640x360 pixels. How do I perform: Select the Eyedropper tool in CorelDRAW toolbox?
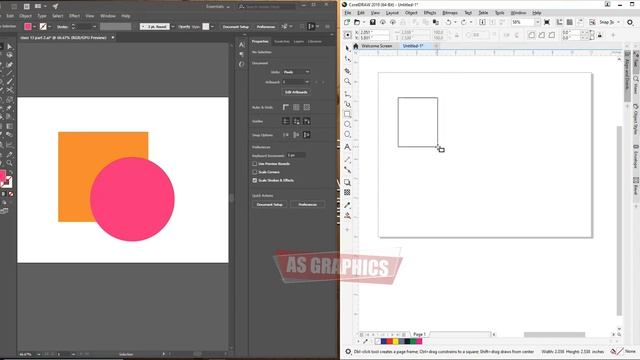coord(347,205)
